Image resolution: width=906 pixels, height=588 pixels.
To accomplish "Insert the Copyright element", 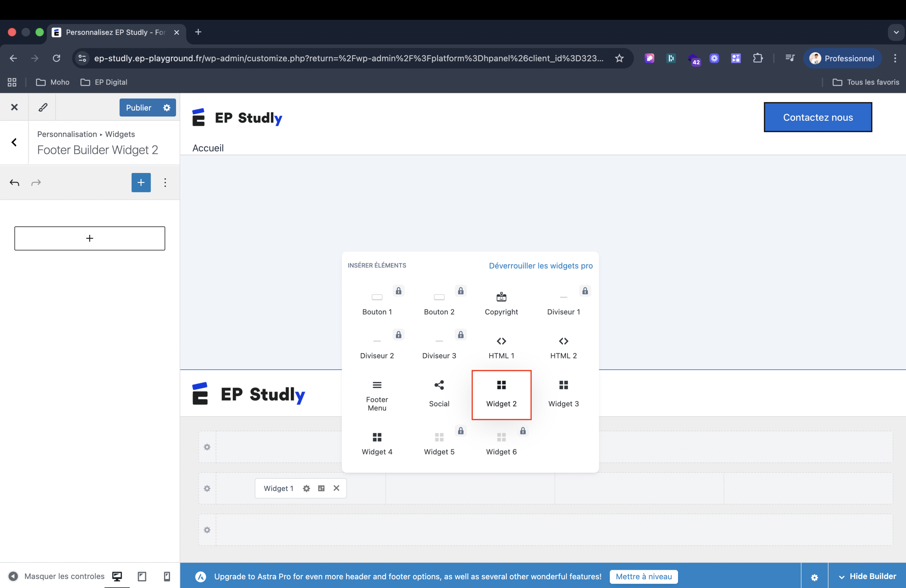I will coord(501,303).
